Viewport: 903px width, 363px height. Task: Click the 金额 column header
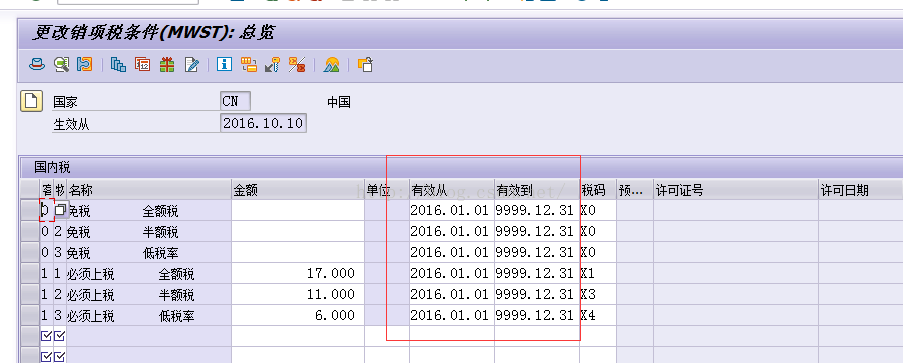click(x=298, y=190)
